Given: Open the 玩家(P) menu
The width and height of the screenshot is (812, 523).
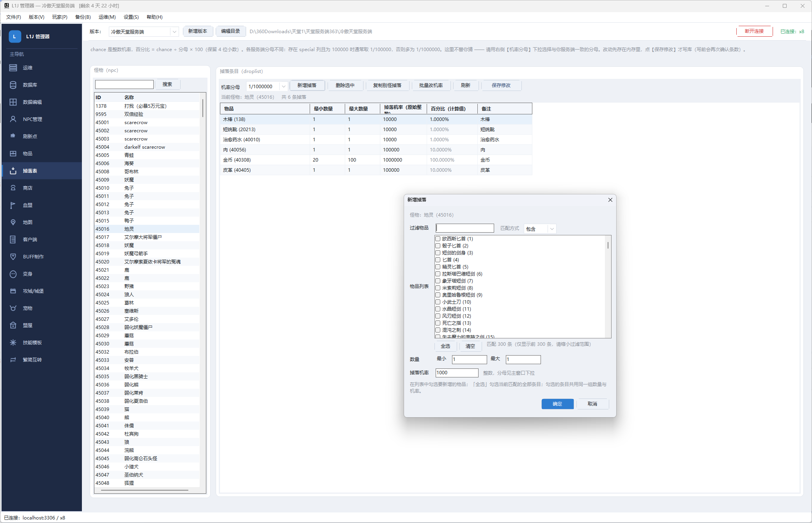Looking at the screenshot, I should coord(60,17).
